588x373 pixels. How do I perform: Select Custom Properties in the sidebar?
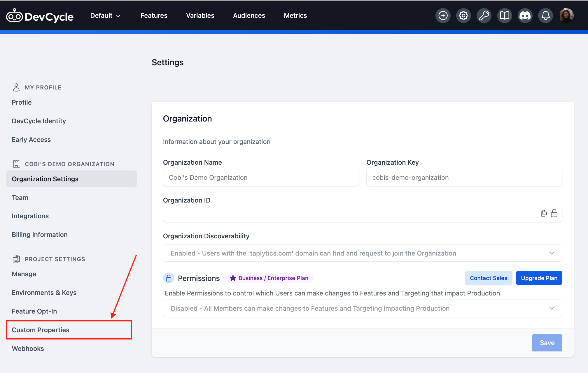[x=41, y=330]
